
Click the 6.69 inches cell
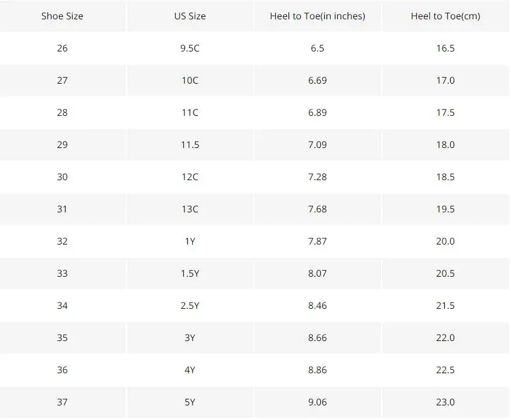tap(317, 80)
